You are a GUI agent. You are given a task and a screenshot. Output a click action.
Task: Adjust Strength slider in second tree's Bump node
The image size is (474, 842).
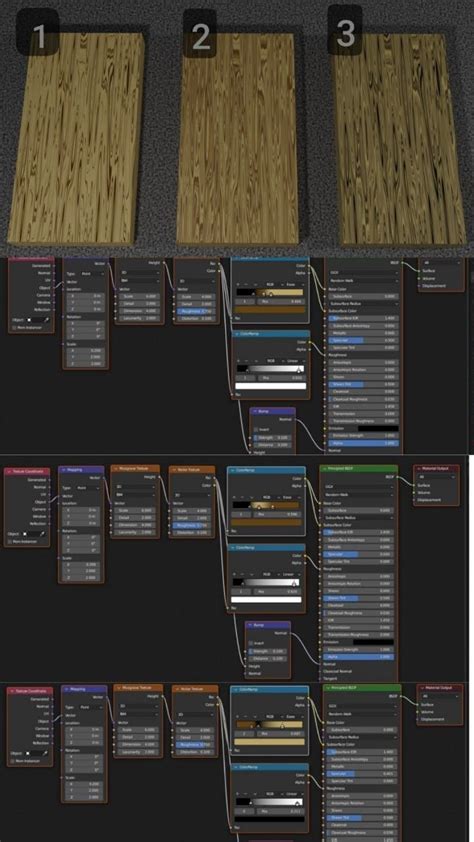click(x=267, y=651)
